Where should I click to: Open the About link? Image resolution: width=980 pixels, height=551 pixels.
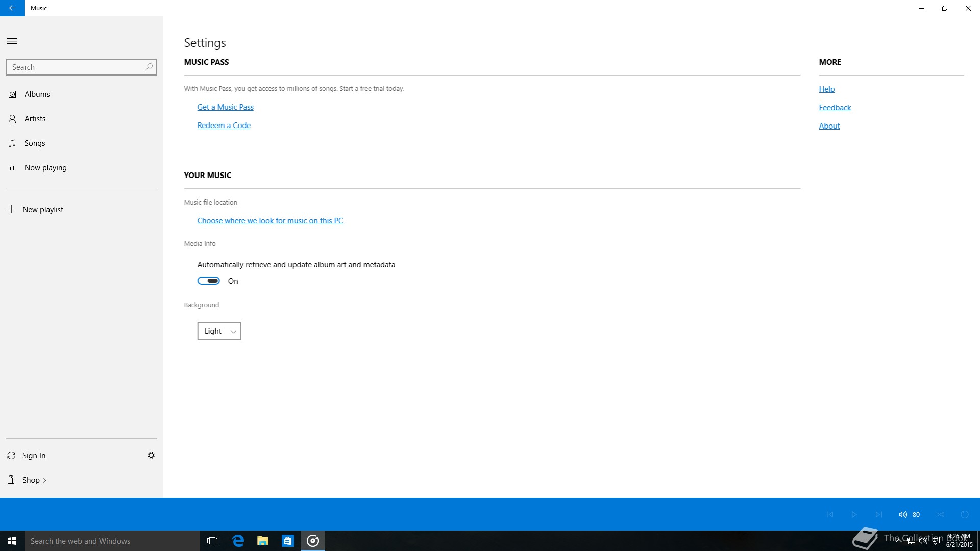click(829, 126)
